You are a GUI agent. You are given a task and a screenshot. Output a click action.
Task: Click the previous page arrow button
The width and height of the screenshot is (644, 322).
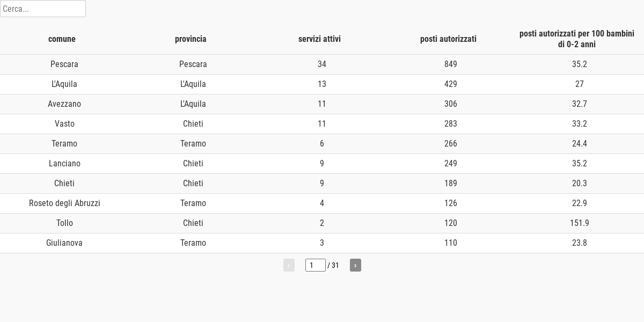[289, 265]
